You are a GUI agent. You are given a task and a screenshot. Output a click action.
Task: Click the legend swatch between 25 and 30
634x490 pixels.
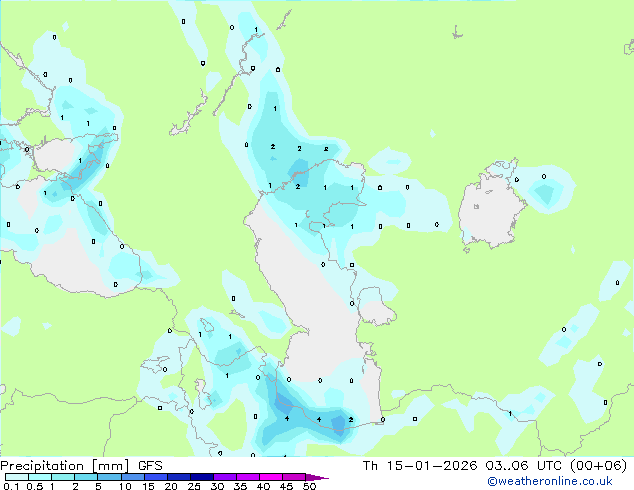(x=202, y=477)
